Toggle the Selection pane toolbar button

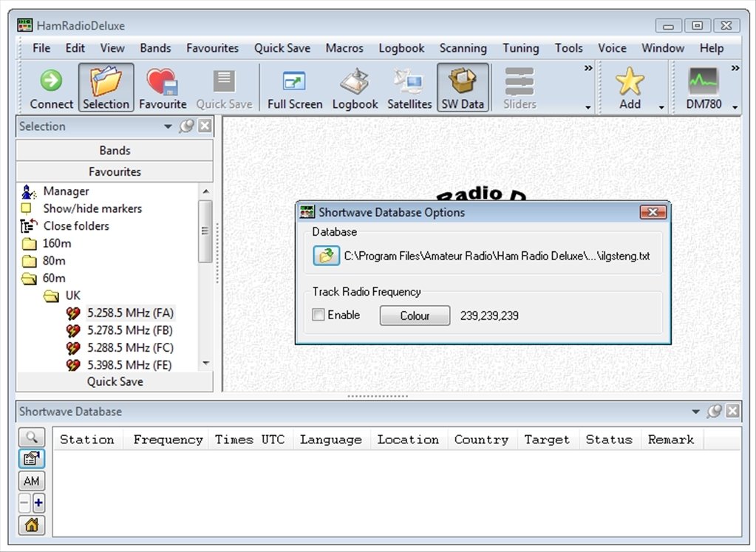106,88
